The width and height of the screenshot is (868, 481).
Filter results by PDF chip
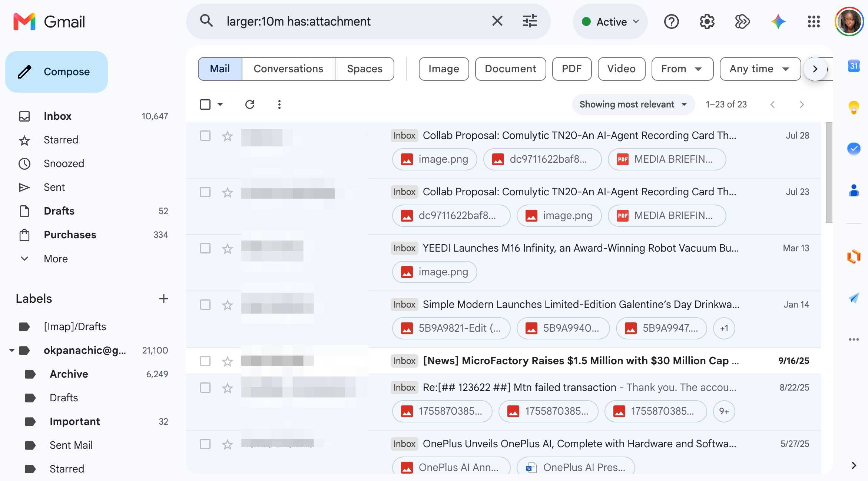(x=572, y=69)
